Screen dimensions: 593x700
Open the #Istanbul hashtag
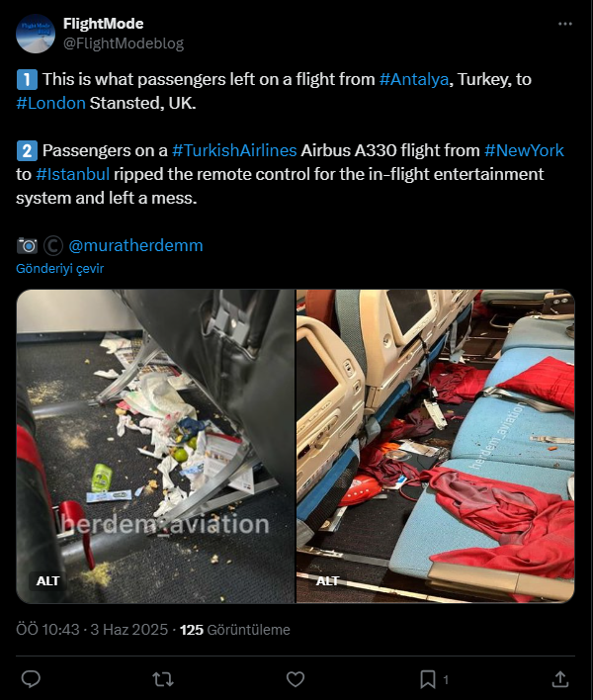click(x=73, y=174)
